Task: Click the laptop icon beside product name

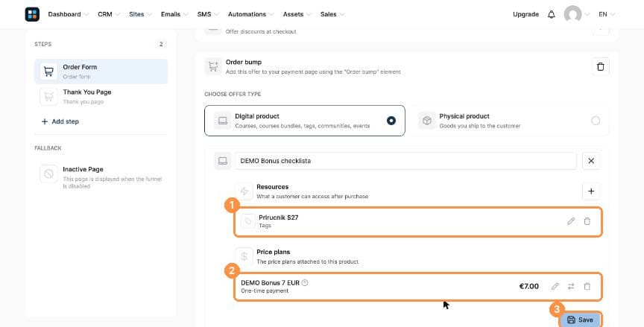Action: (x=223, y=161)
